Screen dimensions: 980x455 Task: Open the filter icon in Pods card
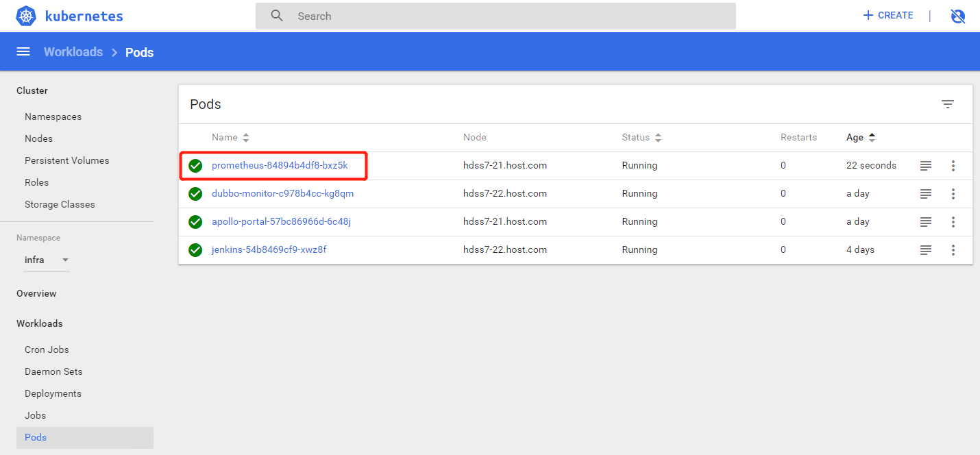(x=947, y=104)
